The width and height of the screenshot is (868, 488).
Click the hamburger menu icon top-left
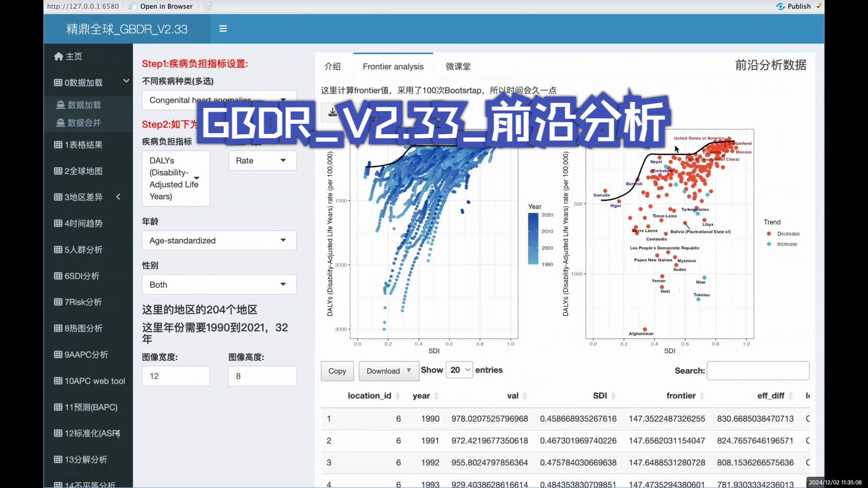coord(224,28)
